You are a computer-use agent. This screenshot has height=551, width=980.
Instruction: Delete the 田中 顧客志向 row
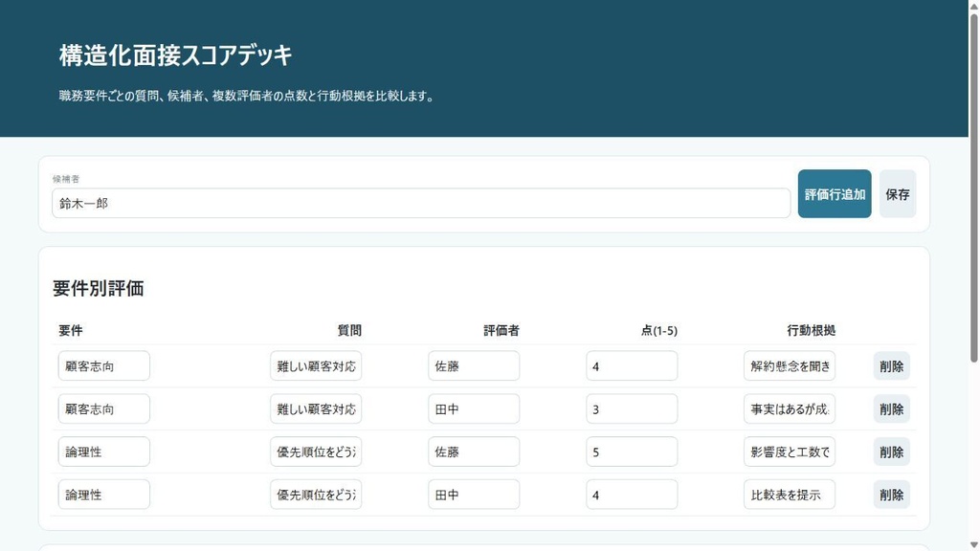pyautogui.click(x=891, y=409)
